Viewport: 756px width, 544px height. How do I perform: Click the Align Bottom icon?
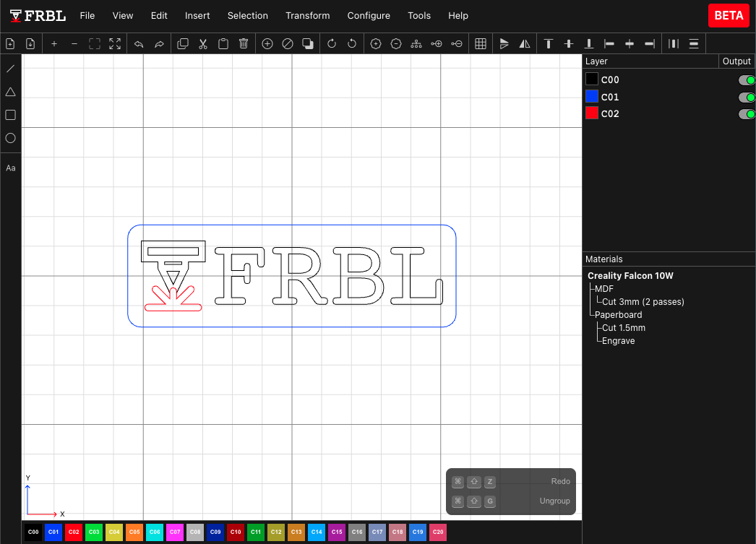click(588, 43)
